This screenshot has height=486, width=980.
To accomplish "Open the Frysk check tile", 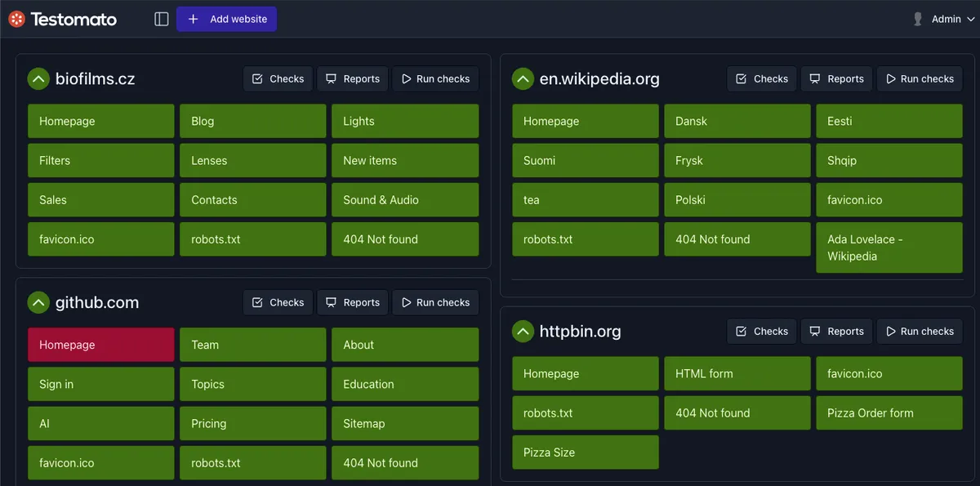I will (737, 161).
